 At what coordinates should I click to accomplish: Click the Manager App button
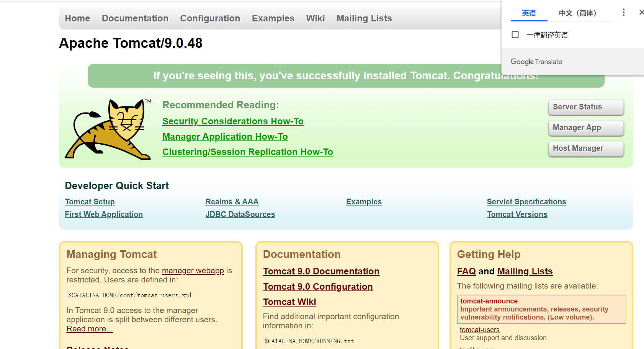(586, 128)
